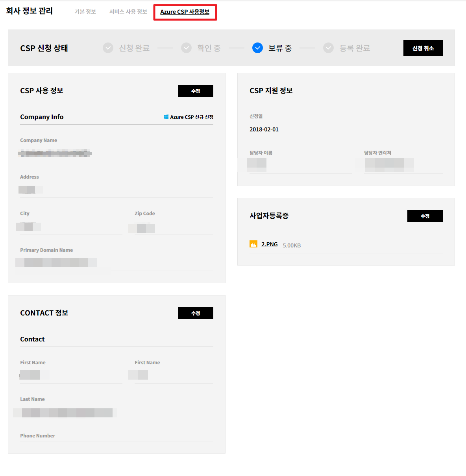This screenshot has width=466, height=476.
Task: Click 수정 in the CONTACT 정보 panel
Action: pos(195,313)
